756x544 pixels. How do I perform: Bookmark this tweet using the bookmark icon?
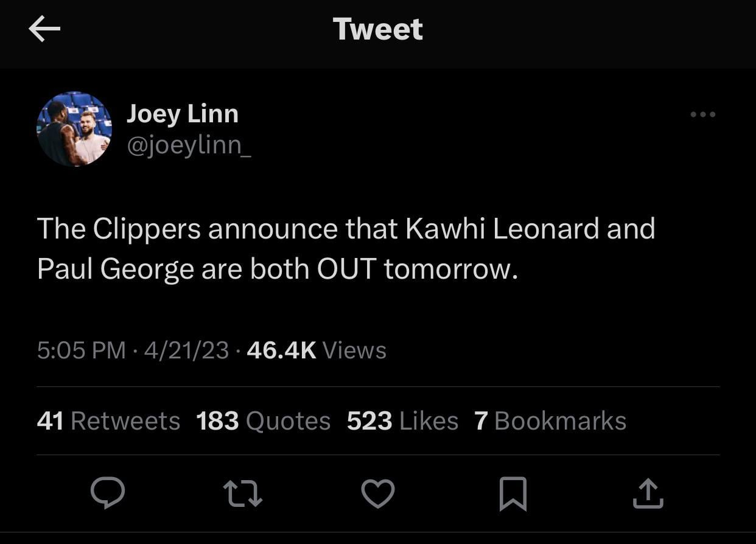pos(513,493)
